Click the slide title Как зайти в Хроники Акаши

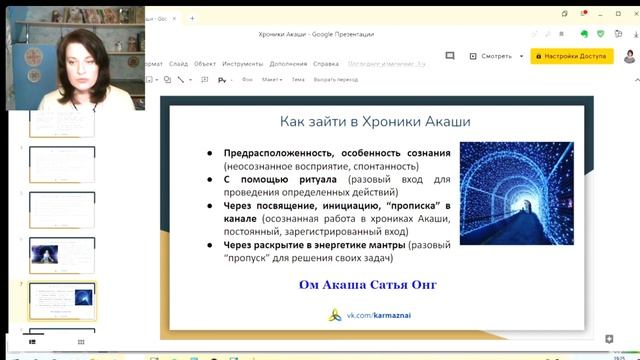pos(375,122)
